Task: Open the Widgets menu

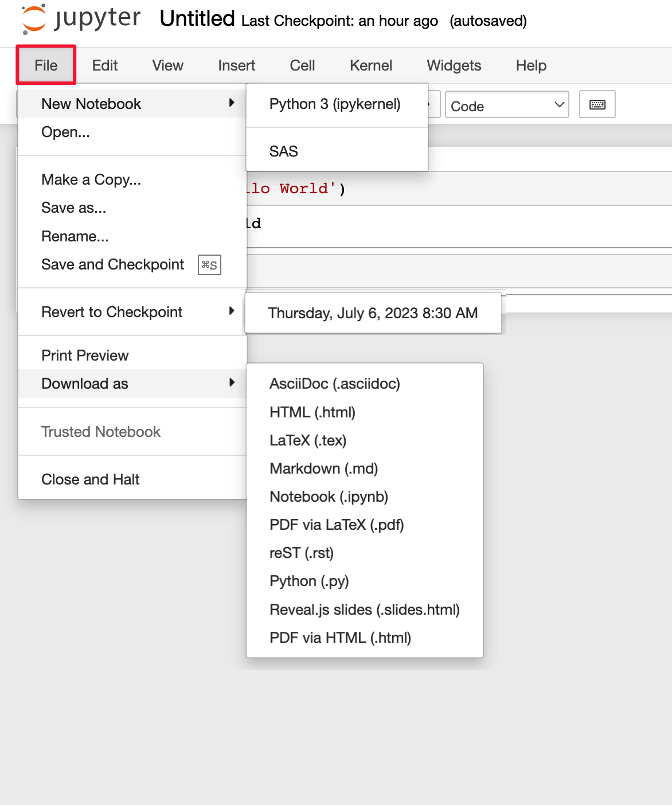Action: (x=454, y=65)
